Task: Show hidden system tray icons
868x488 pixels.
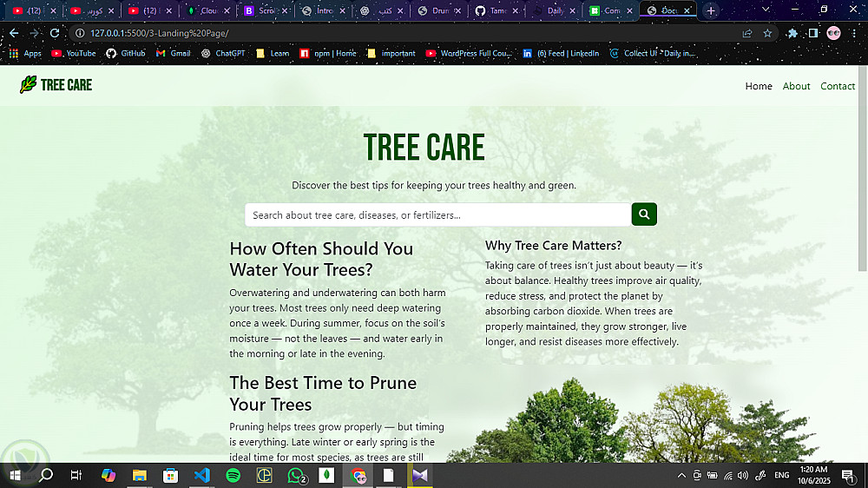Action: (681, 475)
